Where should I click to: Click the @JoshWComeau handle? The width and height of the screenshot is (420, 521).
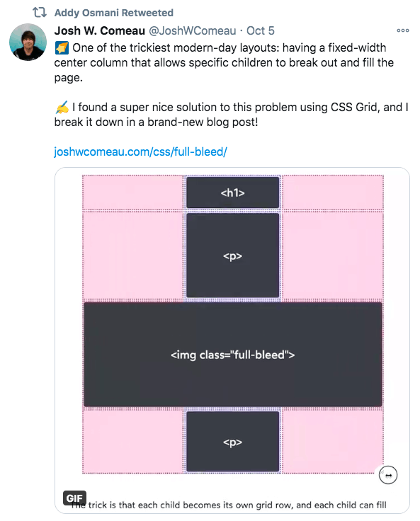pos(192,30)
